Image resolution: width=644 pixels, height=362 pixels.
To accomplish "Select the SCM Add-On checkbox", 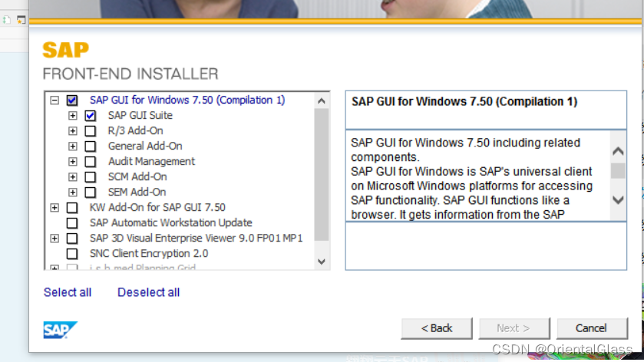I will pyautogui.click(x=91, y=177).
